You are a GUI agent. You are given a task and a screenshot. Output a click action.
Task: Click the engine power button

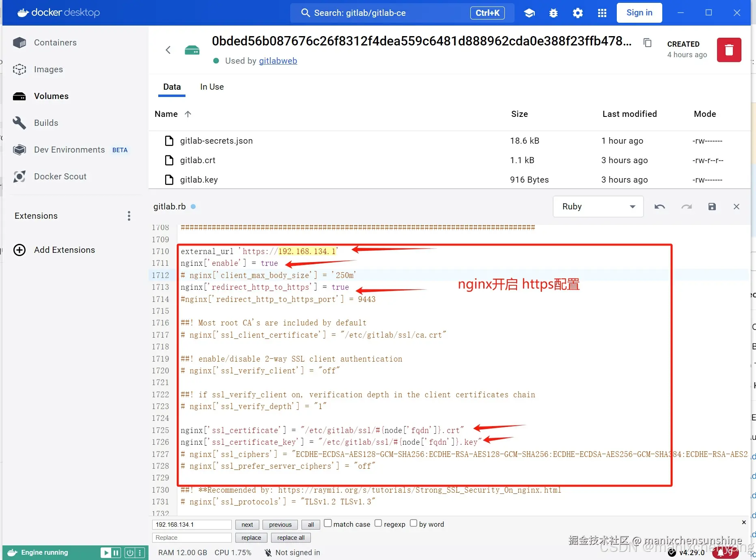130,552
